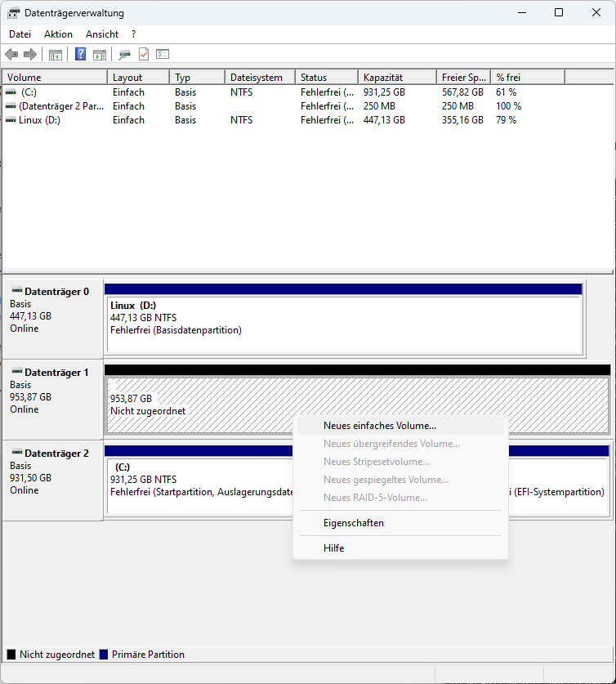The width and height of the screenshot is (616, 684).
Task: Click the blue Primäre Partition legend swatch
Action: coord(103,655)
